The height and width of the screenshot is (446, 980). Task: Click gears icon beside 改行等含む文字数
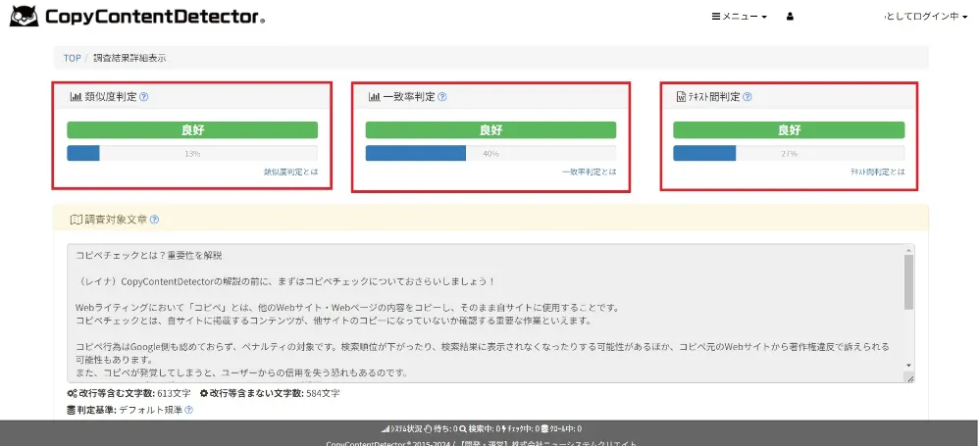(x=72, y=393)
